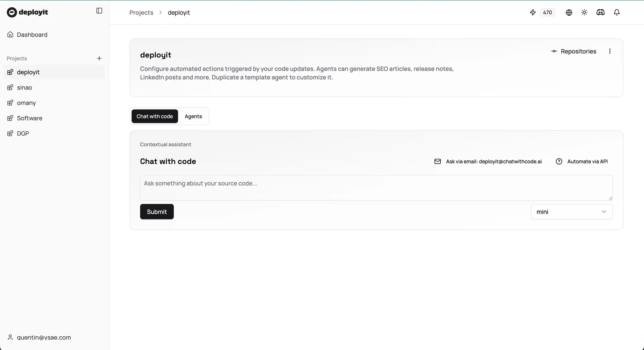Open the language globe icon

[569, 12]
